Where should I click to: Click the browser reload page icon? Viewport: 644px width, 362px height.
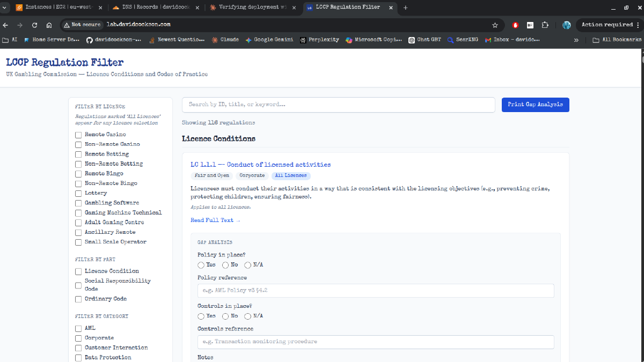[x=34, y=25]
